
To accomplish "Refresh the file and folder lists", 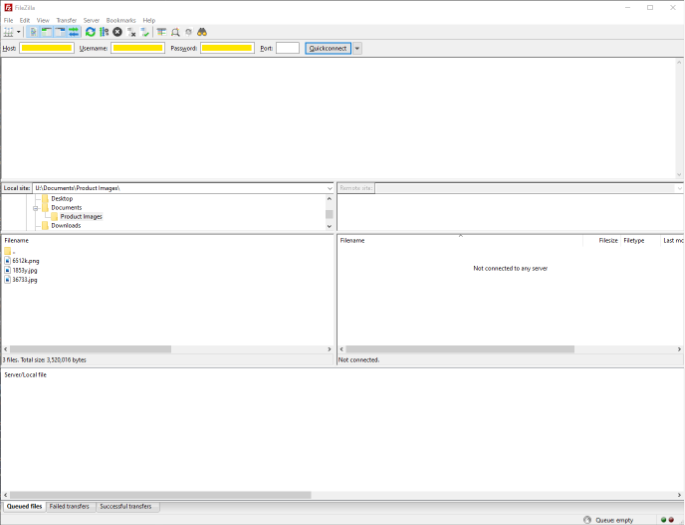I will click(x=90, y=32).
